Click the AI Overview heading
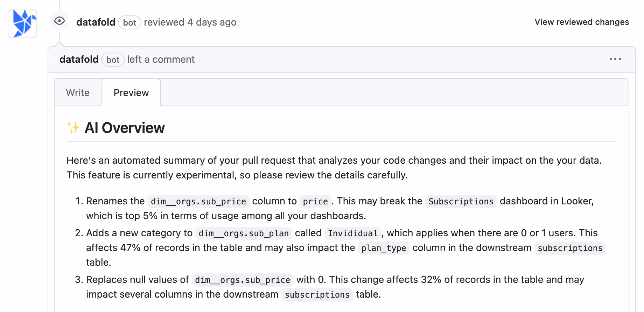Image resolution: width=644 pixels, height=312 pixels. 125,128
